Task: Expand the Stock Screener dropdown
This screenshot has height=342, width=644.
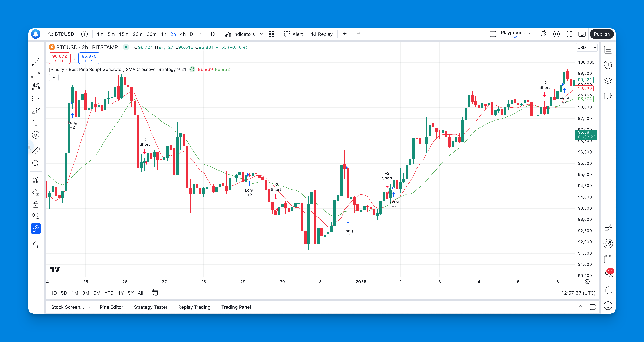Action: [90, 307]
